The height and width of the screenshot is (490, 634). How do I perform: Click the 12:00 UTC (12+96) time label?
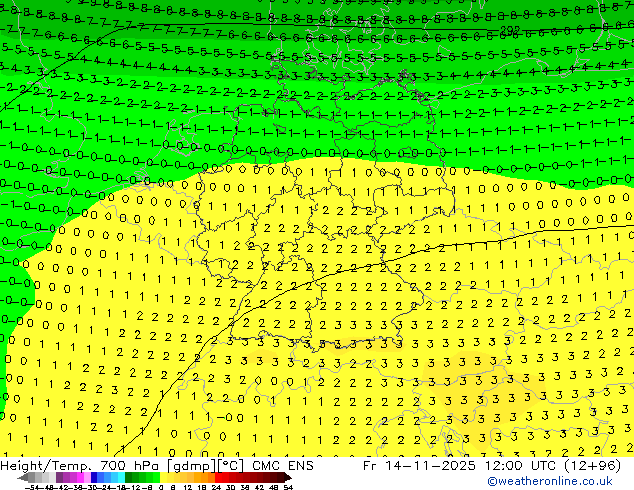pos(552,466)
